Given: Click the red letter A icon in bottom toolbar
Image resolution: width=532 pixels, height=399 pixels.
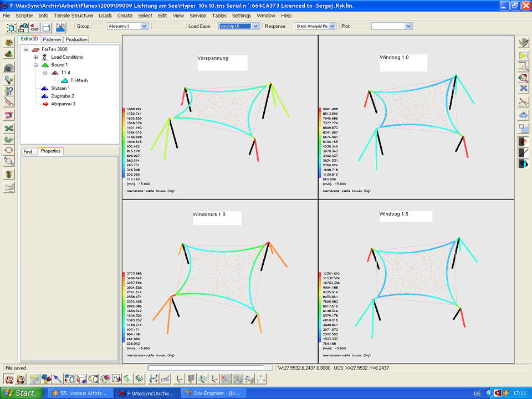Looking at the screenshot, I should (x=9, y=379).
